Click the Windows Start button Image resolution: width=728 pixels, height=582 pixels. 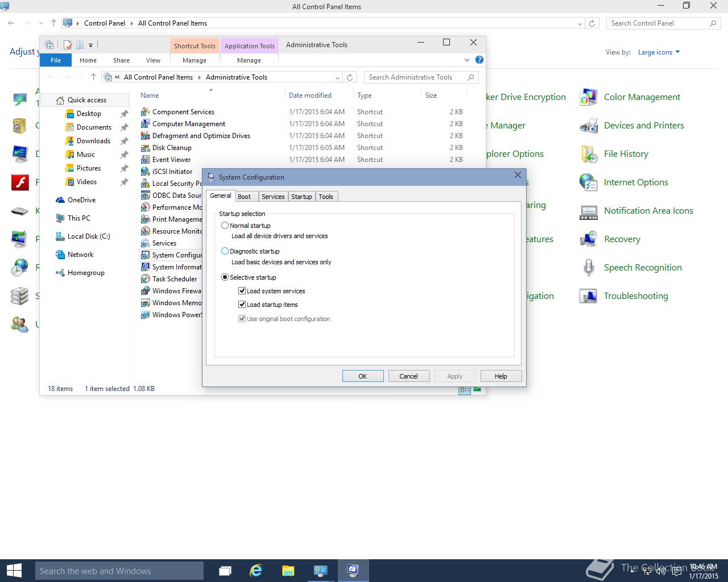(14, 571)
